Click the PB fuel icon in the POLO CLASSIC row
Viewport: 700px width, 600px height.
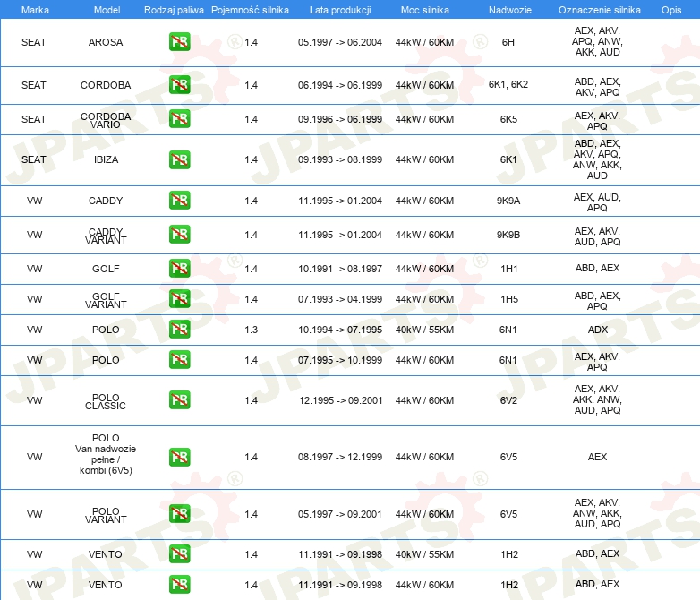click(179, 400)
